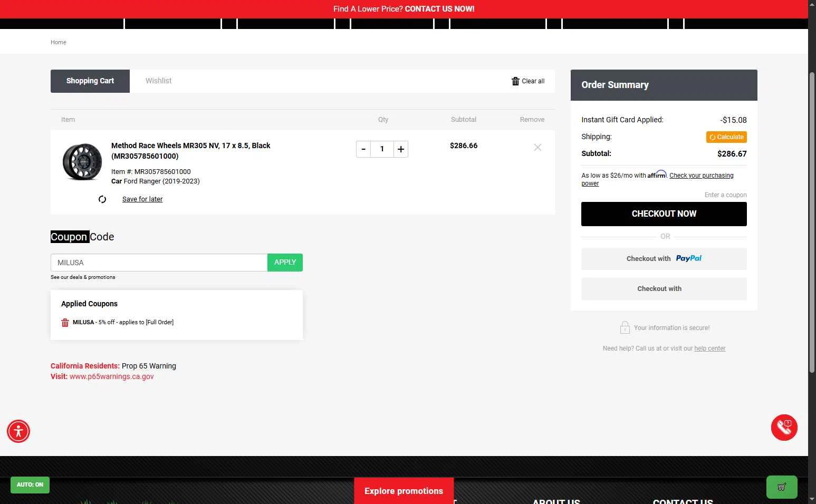
Task: Visit www.p65warnings.ca.gov link
Action: 112,377
